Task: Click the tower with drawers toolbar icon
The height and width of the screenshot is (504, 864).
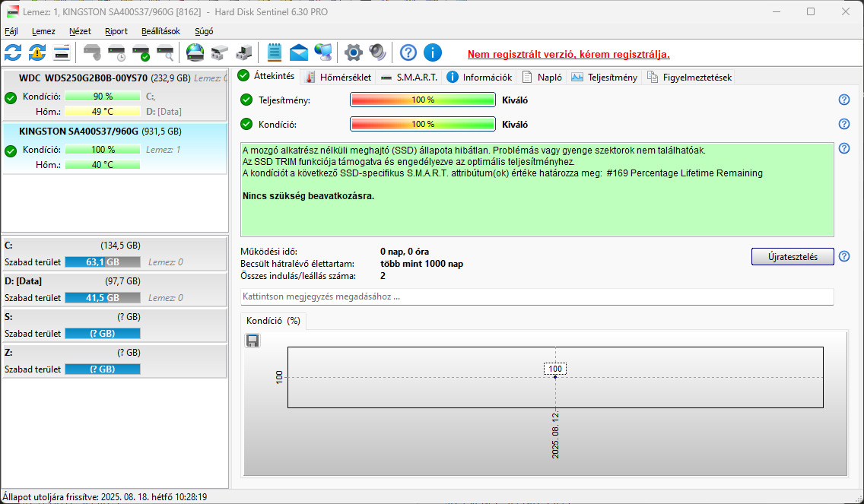Action: (243, 53)
